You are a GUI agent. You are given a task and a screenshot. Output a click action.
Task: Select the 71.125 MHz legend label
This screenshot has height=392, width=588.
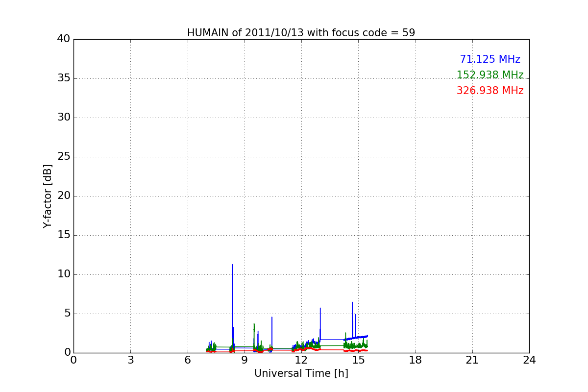click(x=490, y=59)
